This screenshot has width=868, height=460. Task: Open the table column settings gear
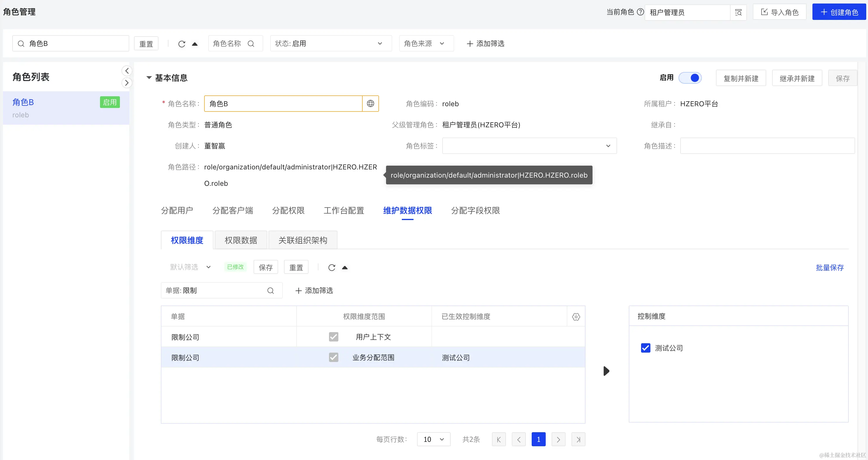576,317
